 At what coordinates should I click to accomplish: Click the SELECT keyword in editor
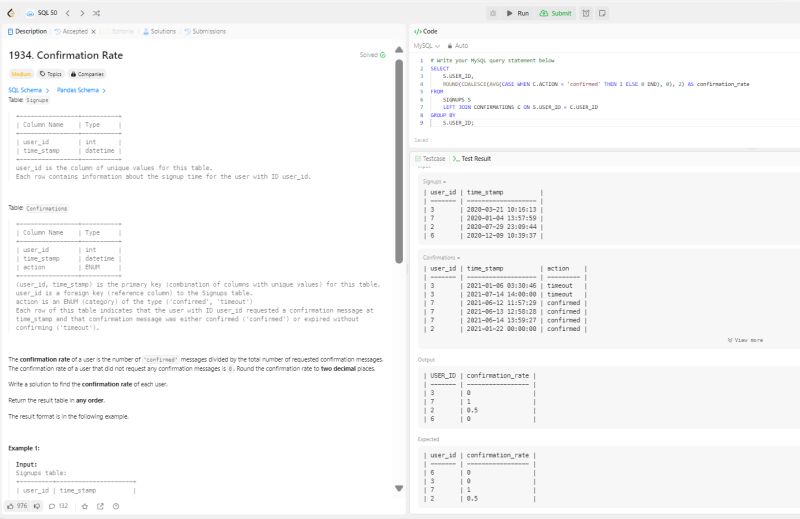point(439,68)
